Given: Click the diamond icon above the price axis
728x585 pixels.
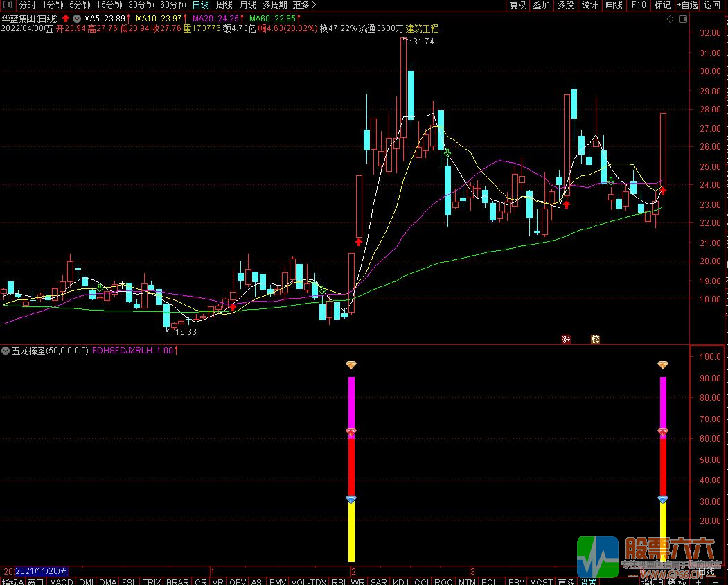Looking at the screenshot, I should 670,19.
